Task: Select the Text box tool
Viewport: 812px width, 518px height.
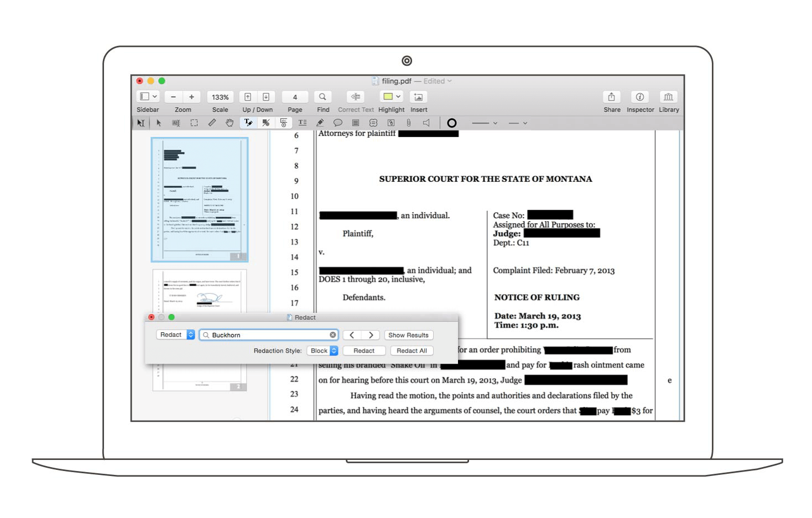Action: point(302,123)
